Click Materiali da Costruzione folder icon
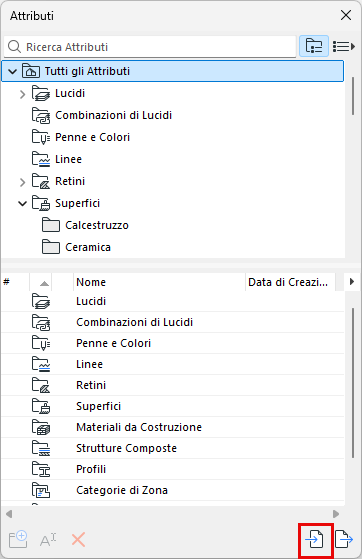The image size is (362, 559). (41, 427)
